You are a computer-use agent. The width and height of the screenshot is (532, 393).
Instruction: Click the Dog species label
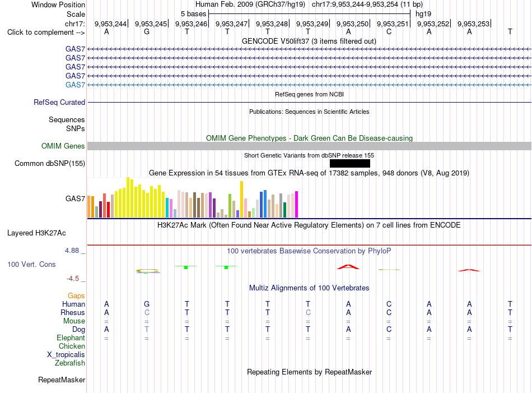(x=79, y=329)
